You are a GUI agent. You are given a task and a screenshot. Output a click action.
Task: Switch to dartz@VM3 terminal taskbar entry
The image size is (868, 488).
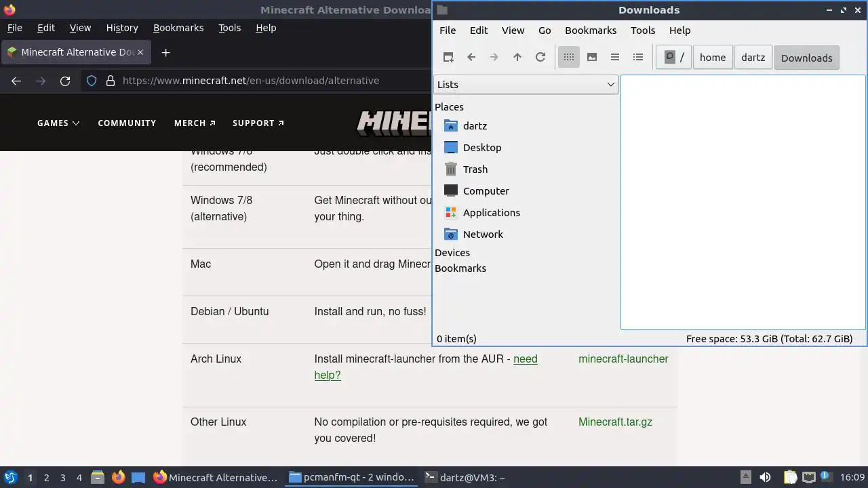pyautogui.click(x=465, y=478)
